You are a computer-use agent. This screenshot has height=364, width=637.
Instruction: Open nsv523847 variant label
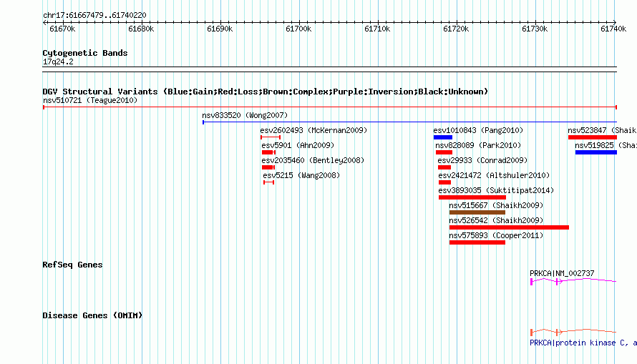[x=602, y=130]
